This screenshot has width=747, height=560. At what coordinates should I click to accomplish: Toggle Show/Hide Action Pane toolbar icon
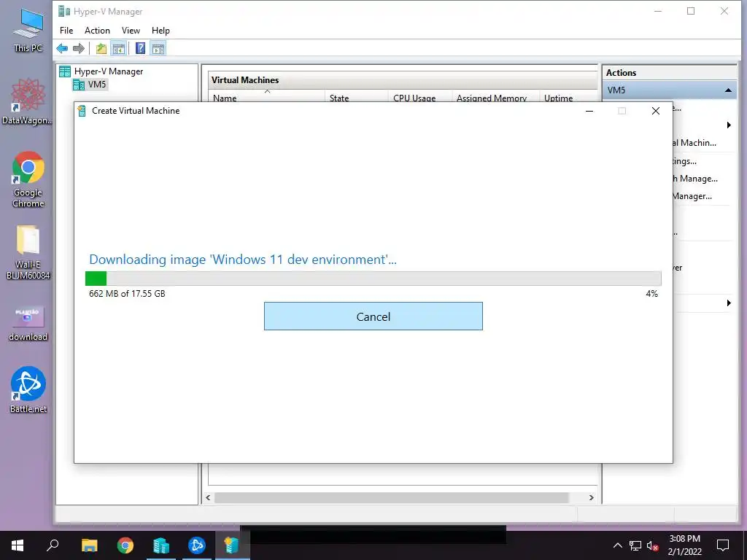click(158, 48)
